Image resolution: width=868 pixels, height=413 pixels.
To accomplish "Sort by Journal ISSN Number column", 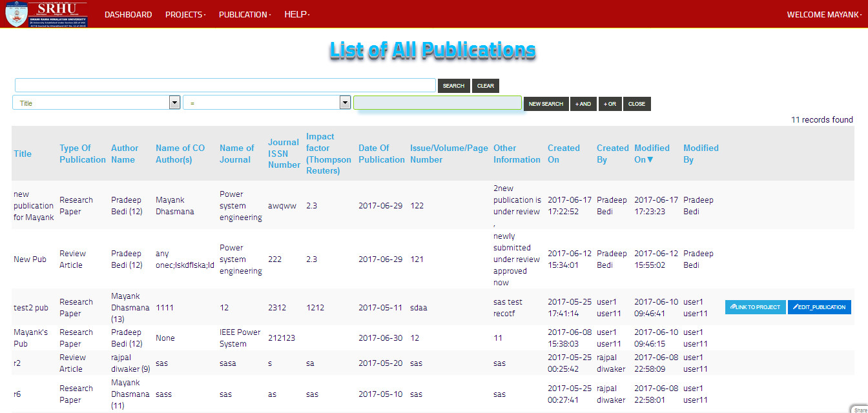I will (284, 154).
